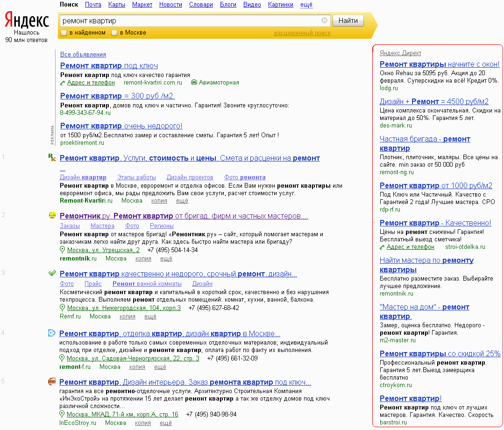Click the map pin icon next to ул. Нижегородская

[62, 308]
